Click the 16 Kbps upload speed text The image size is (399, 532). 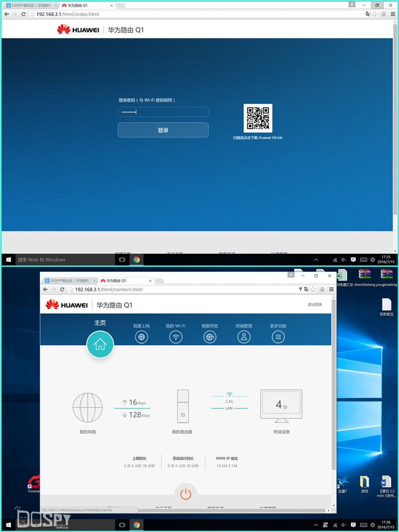point(134,402)
